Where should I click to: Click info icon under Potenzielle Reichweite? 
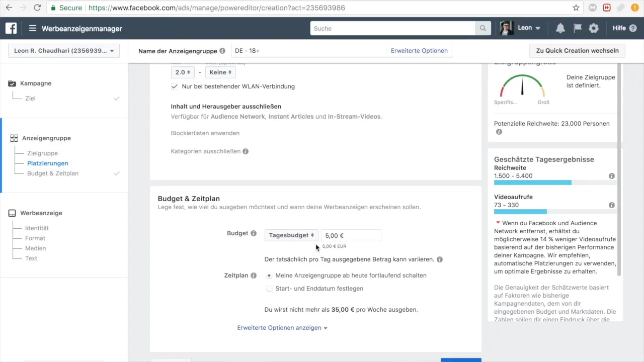coord(499,132)
